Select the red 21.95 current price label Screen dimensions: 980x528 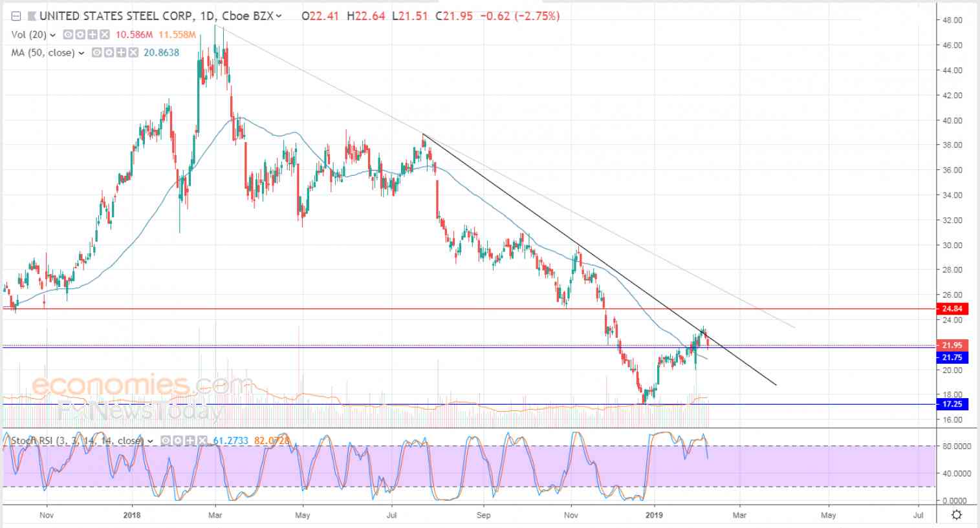tap(952, 345)
